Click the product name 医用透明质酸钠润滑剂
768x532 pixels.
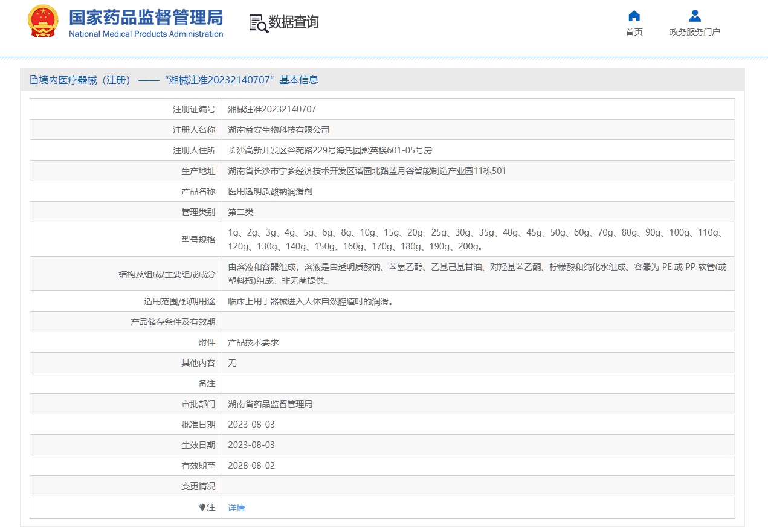(270, 191)
